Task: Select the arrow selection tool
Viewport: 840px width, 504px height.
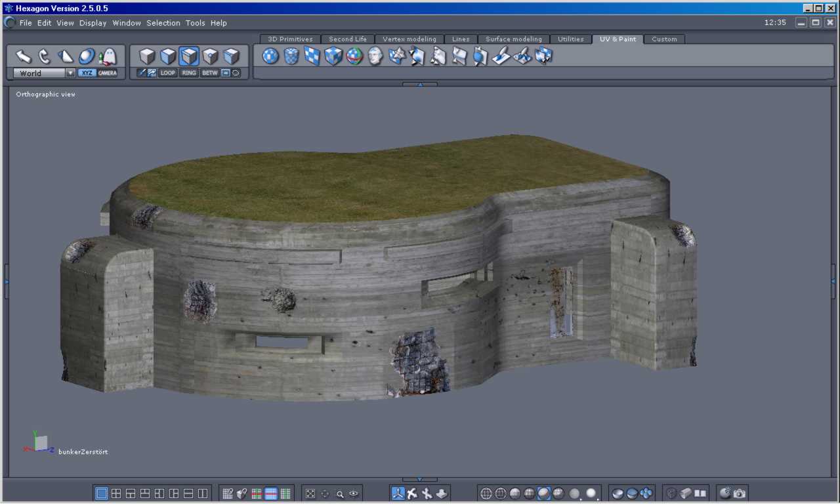Action: point(23,56)
